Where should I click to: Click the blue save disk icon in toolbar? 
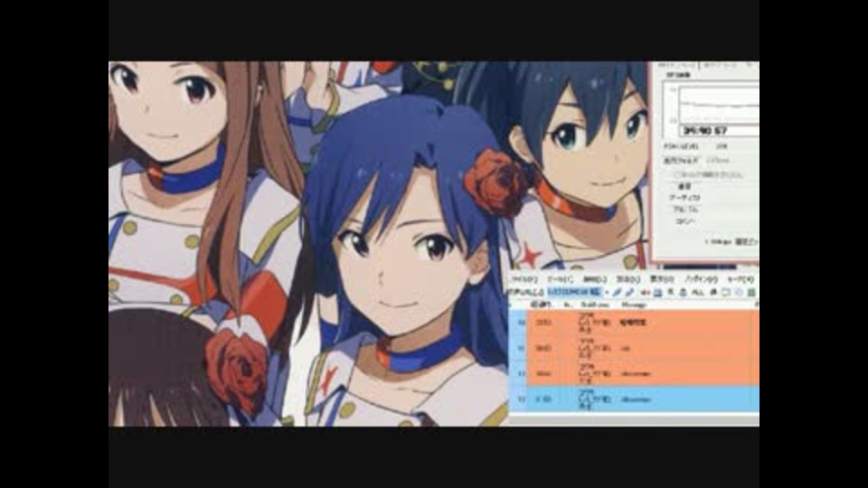[657, 292]
